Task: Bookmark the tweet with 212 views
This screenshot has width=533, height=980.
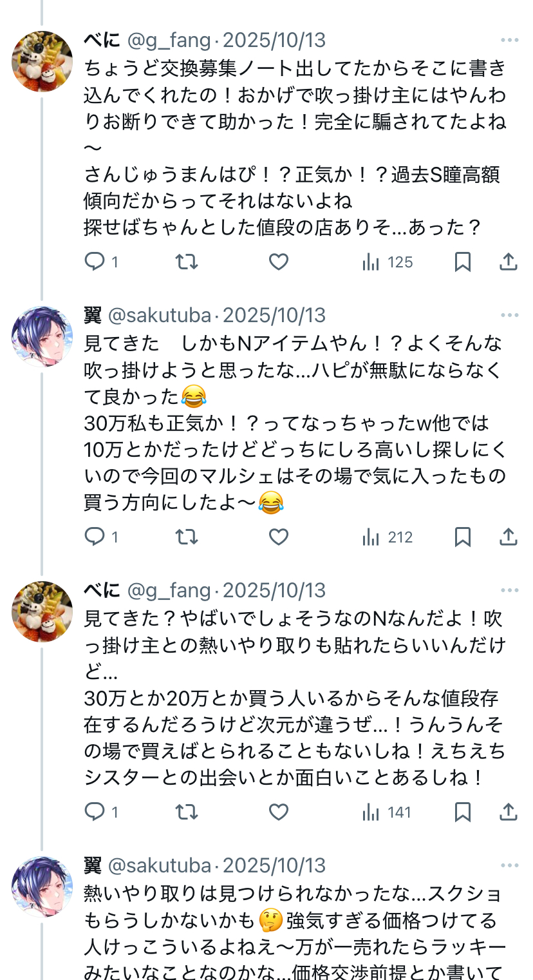Action: [463, 537]
